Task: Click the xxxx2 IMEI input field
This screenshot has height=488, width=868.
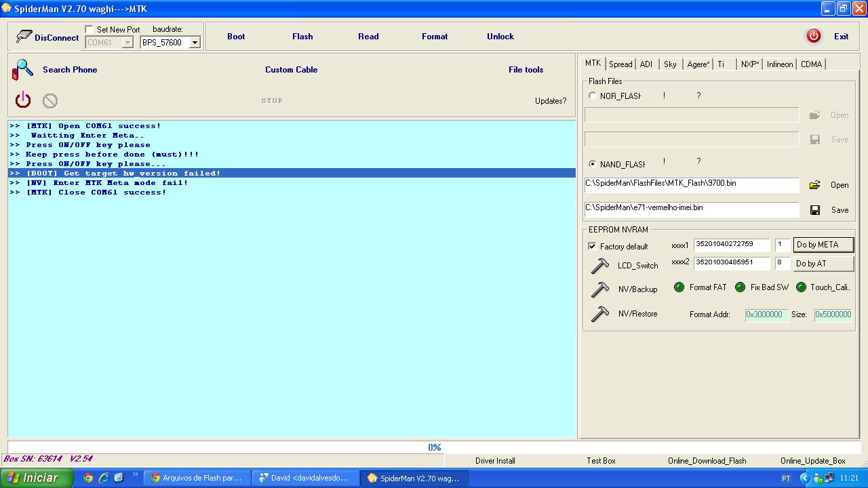Action: click(732, 263)
